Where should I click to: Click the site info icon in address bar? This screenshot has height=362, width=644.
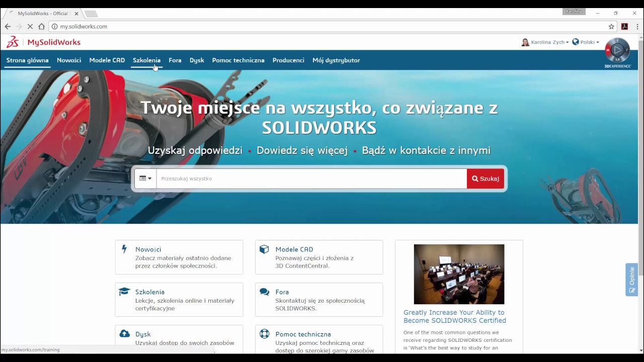tap(54, 27)
